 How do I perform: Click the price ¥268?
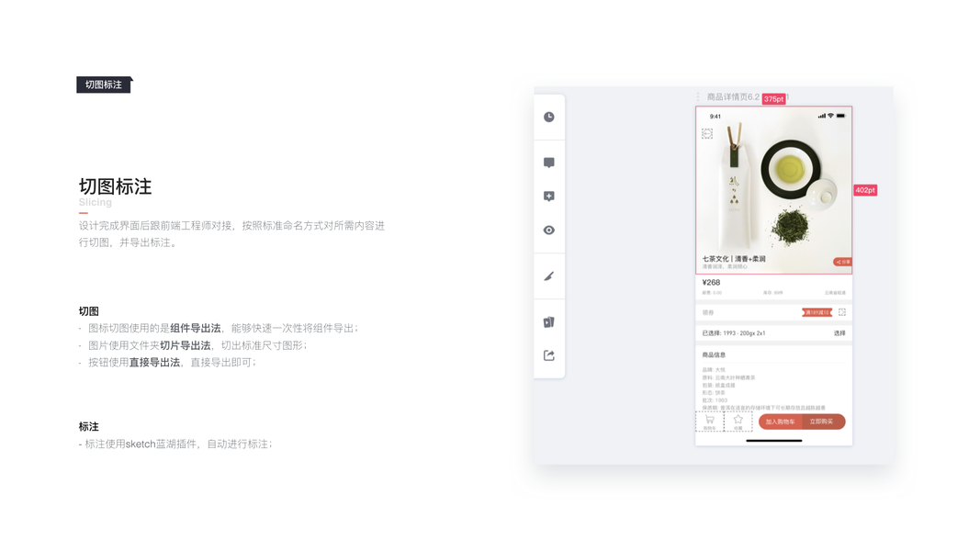click(711, 282)
